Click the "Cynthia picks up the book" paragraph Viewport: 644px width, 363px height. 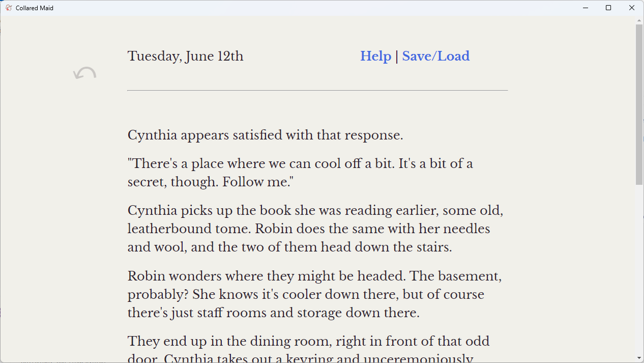pos(315,229)
